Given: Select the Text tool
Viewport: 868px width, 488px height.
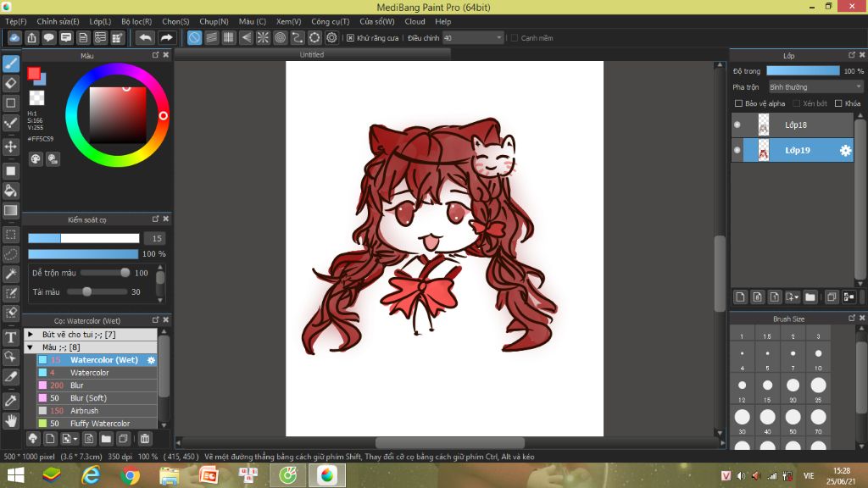Looking at the screenshot, I should [10, 337].
